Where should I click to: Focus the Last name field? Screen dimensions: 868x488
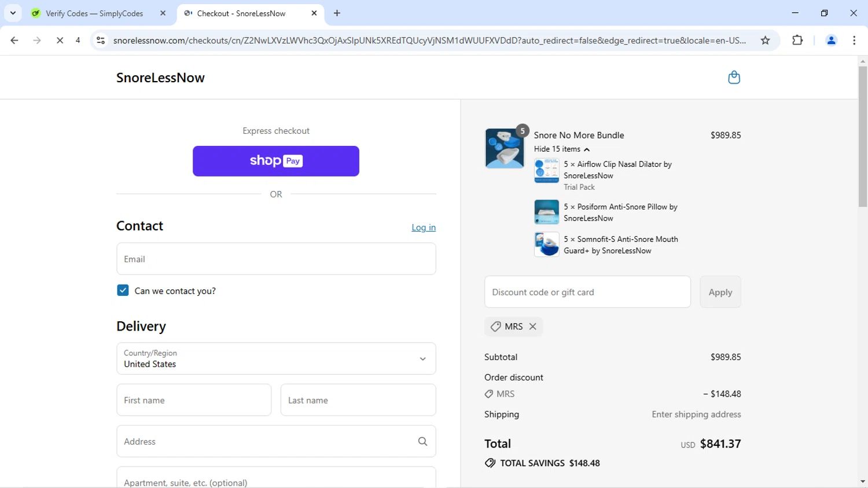click(358, 400)
